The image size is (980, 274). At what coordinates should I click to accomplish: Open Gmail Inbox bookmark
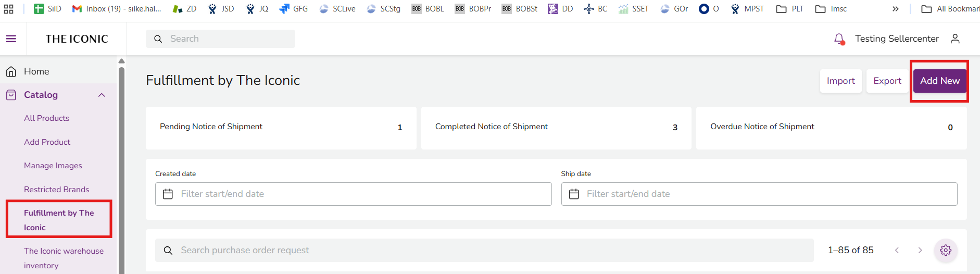[x=116, y=9]
